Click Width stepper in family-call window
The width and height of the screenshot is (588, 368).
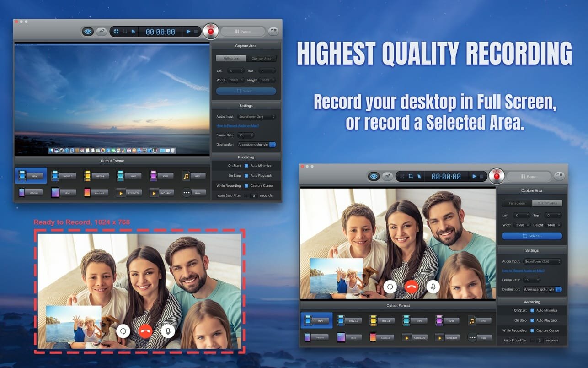click(x=528, y=225)
